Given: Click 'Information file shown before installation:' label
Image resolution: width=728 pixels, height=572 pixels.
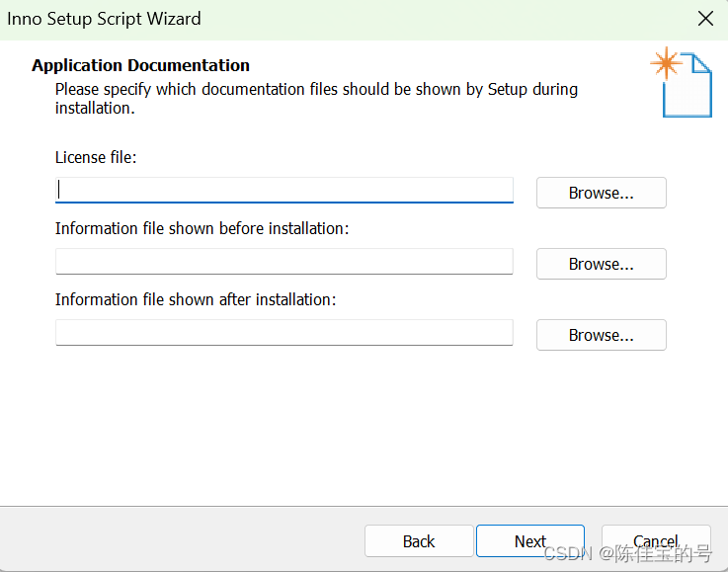Looking at the screenshot, I should 202,228.
